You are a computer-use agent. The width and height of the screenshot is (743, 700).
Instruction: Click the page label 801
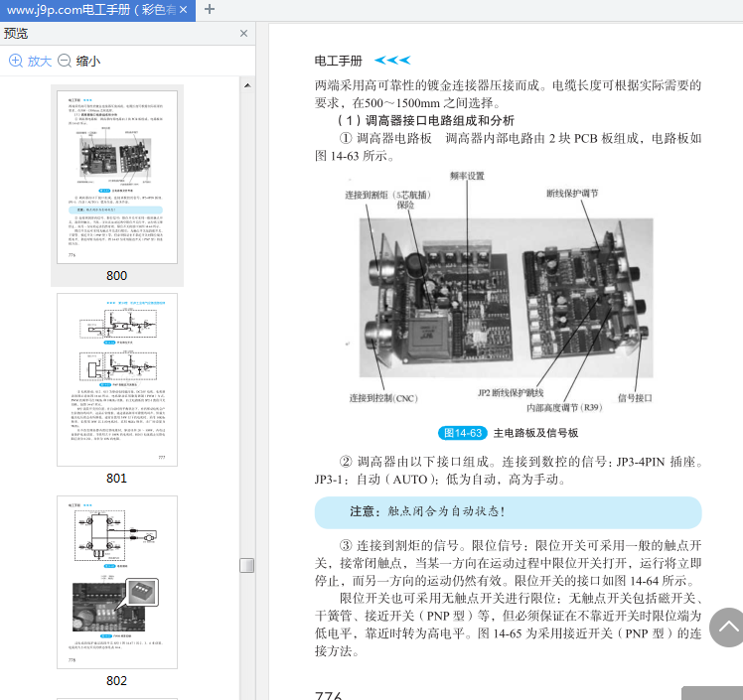[x=116, y=479]
